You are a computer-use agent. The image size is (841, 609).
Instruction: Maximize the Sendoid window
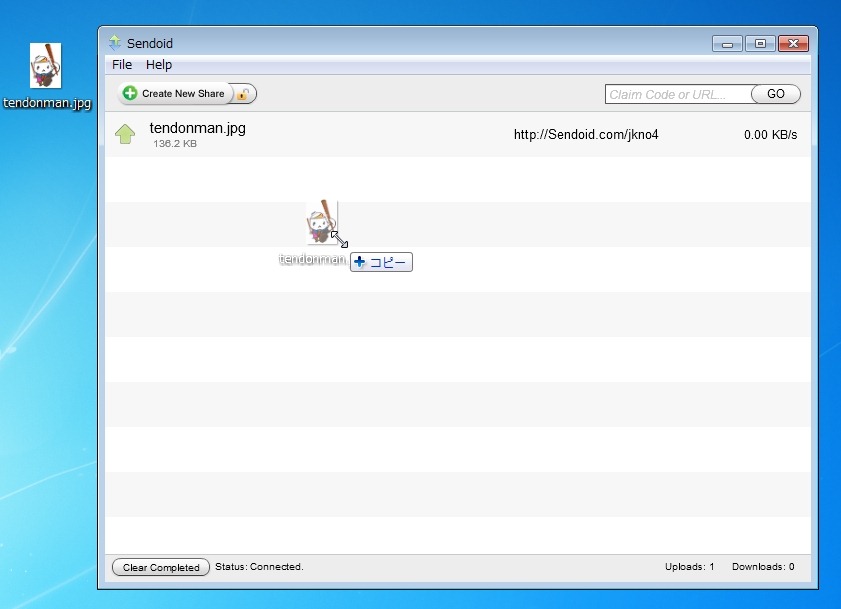760,43
